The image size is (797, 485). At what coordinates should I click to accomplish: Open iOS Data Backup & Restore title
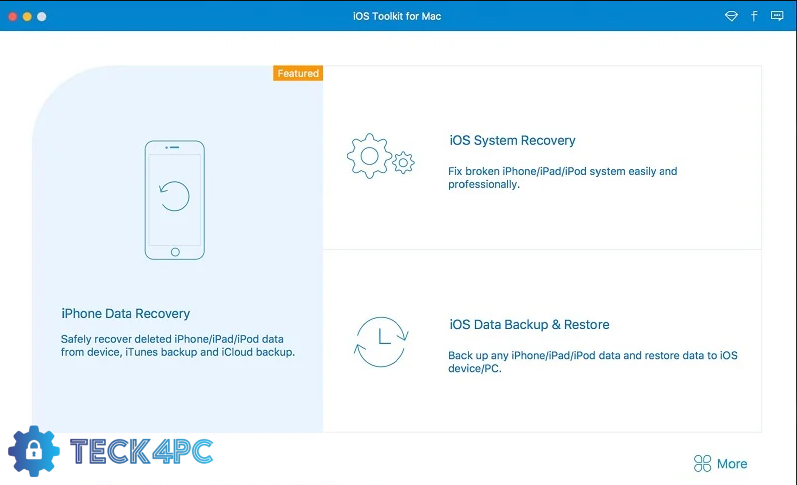pyautogui.click(x=529, y=324)
